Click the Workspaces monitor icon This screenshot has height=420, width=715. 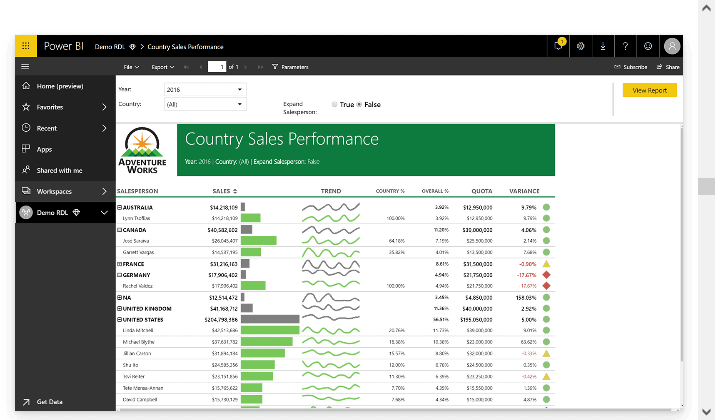pyautogui.click(x=26, y=191)
